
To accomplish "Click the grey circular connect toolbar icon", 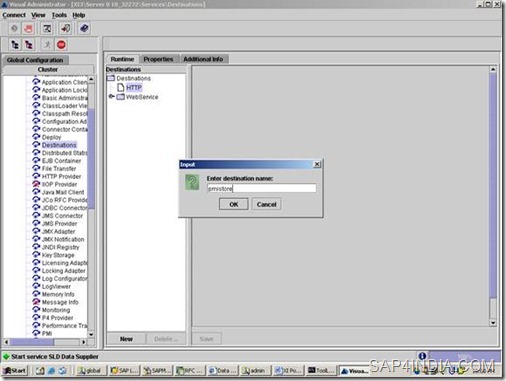I will click(14, 29).
